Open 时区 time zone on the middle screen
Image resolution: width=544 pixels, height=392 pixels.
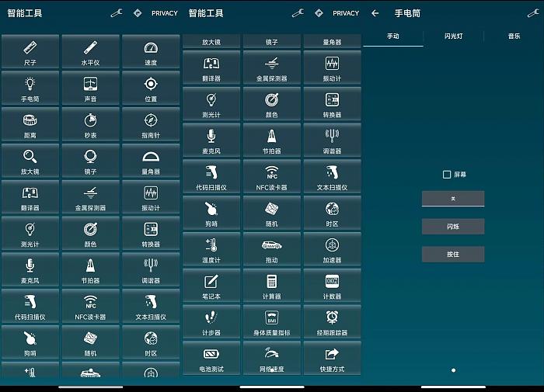(332, 213)
